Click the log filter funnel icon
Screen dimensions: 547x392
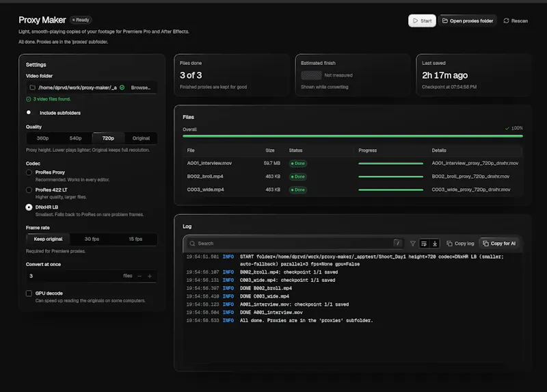(413, 244)
